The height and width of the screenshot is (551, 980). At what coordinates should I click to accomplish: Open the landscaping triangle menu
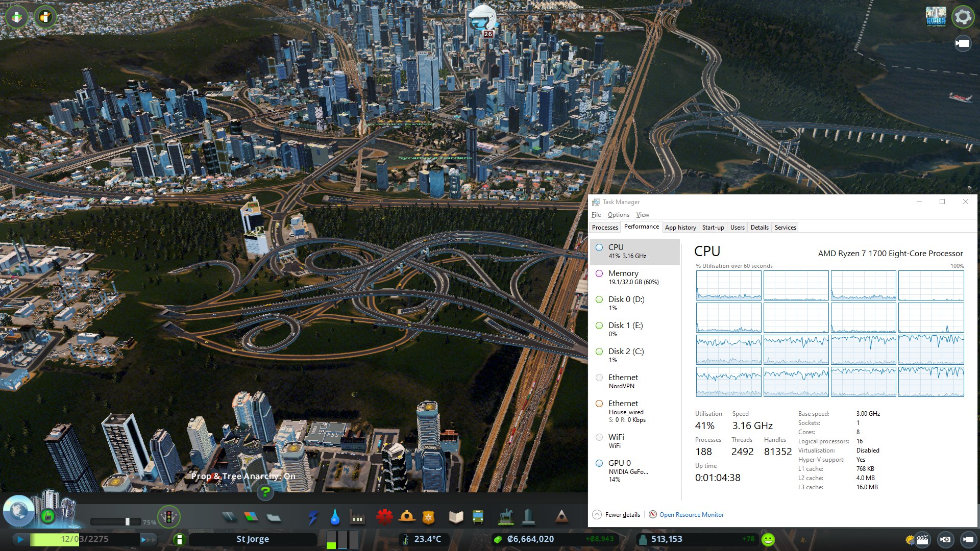coord(561,517)
